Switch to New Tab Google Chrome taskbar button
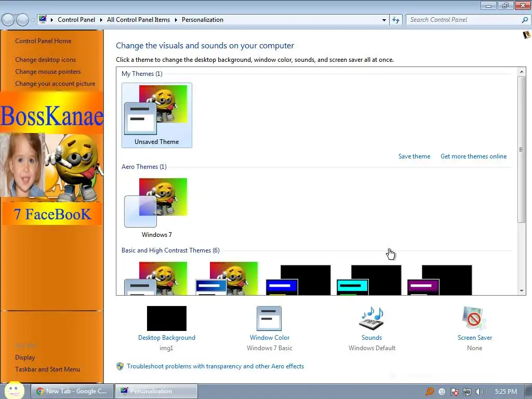This screenshot has height=399, width=532. pos(72,391)
